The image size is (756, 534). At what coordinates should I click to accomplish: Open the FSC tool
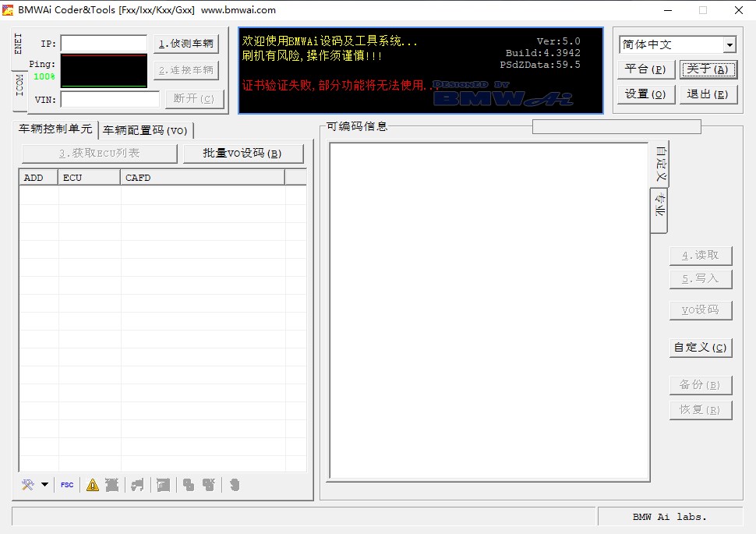[67, 485]
